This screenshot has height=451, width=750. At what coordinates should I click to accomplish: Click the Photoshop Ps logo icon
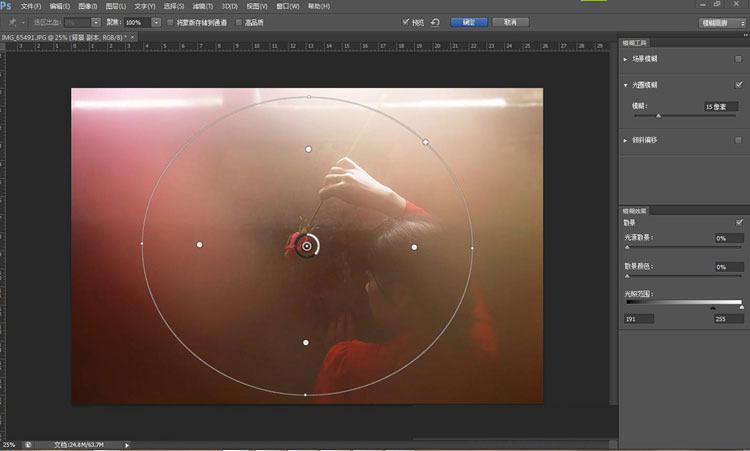click(x=7, y=6)
